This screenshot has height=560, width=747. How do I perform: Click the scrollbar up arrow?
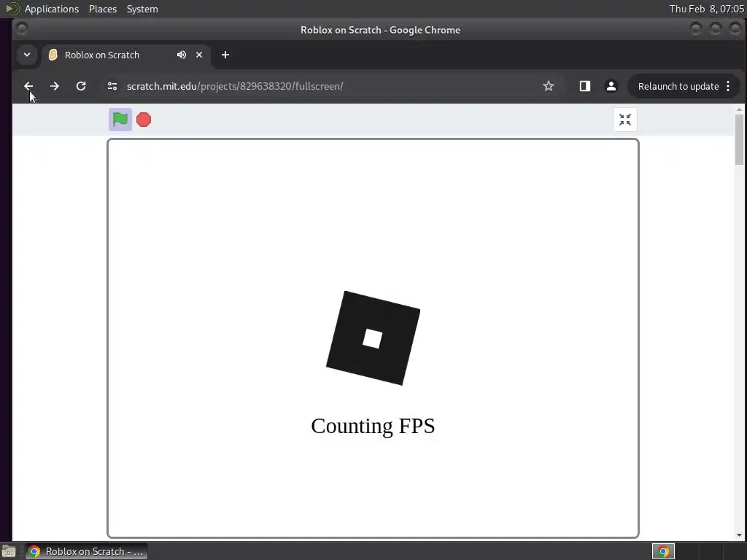pos(739,109)
